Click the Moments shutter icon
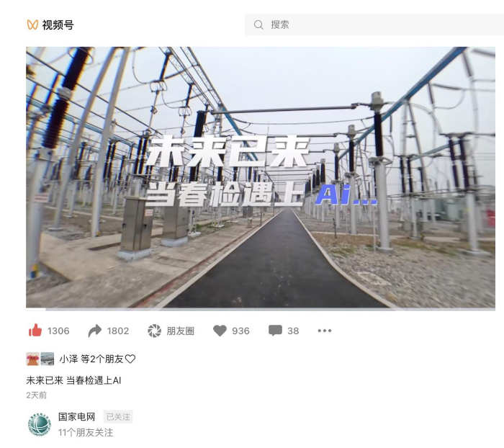This screenshot has width=504, height=448. point(154,331)
